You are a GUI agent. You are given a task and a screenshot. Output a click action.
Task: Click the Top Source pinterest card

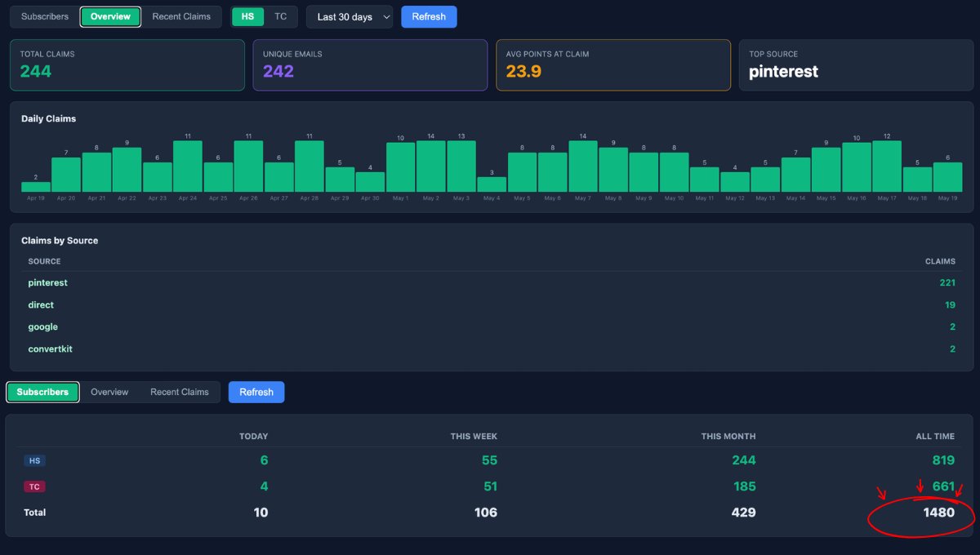pos(857,65)
